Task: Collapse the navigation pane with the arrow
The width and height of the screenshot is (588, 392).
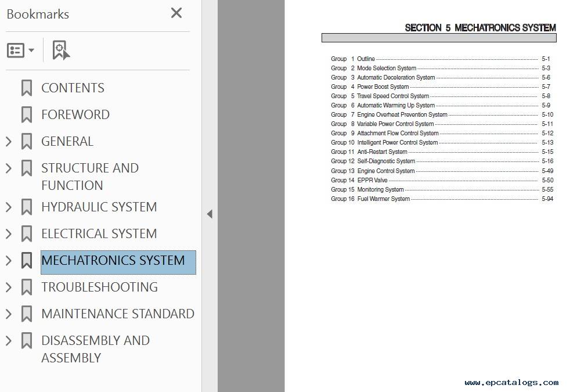Action: pyautogui.click(x=210, y=214)
